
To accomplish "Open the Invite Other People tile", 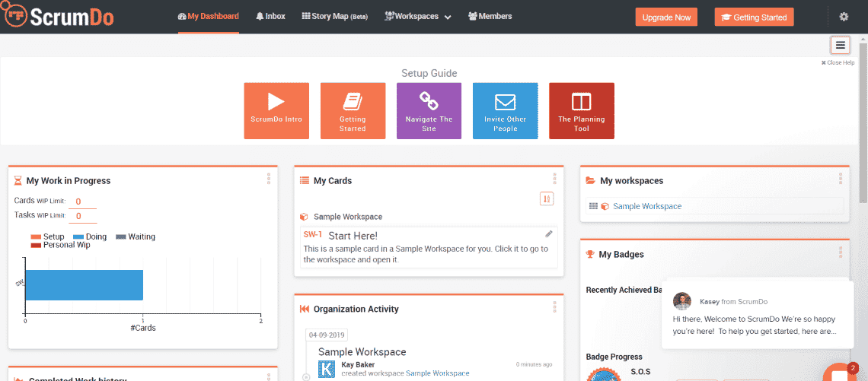I will click(x=505, y=110).
